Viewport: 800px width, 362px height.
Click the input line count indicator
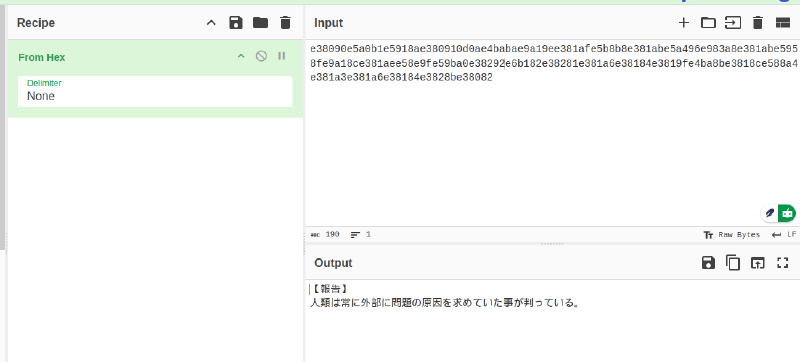click(x=361, y=235)
